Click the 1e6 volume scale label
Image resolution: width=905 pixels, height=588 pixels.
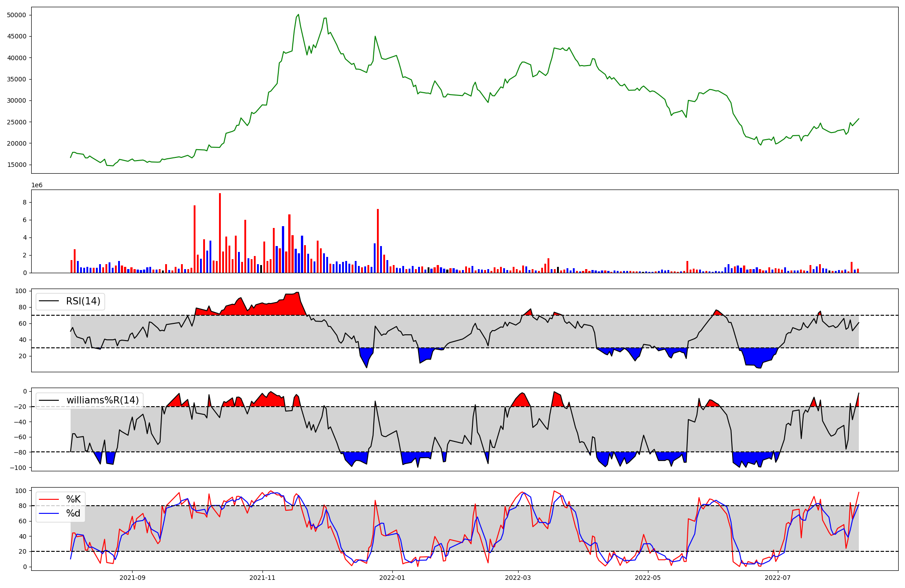[x=37, y=185]
